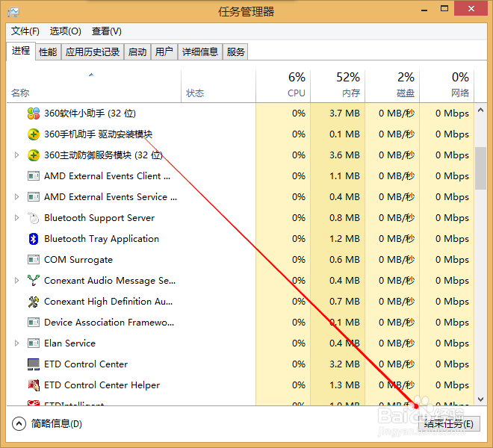Expand the 360主动防御服务模块 process group
493x448 pixels.
17,155
